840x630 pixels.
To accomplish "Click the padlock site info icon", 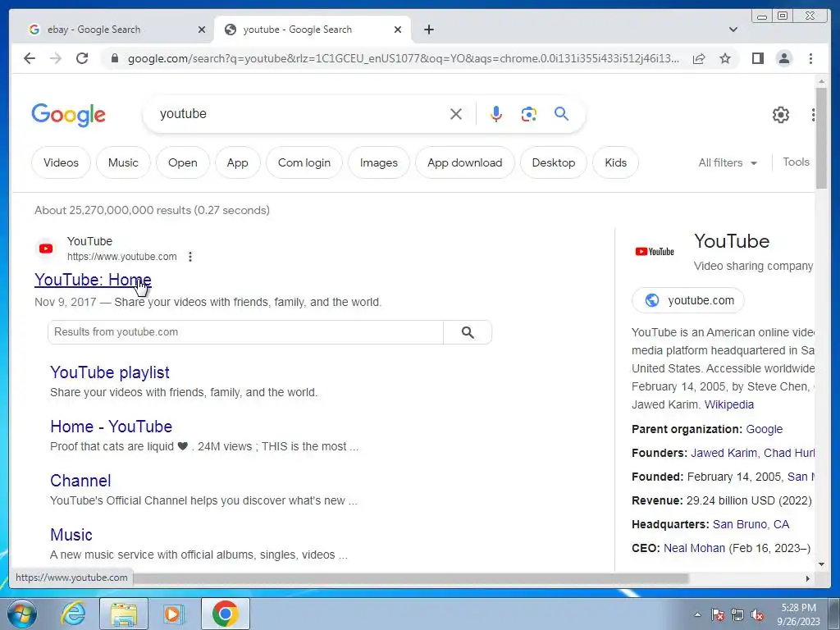I will (x=114, y=58).
